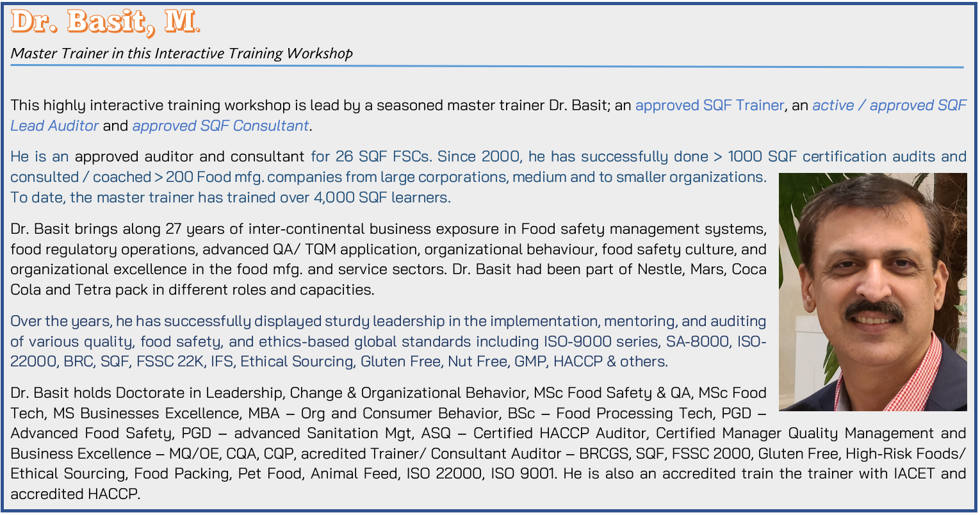Screen dimensions: 980x515
Task: Click the "Tetra pack" company name
Action: [x=111, y=290]
